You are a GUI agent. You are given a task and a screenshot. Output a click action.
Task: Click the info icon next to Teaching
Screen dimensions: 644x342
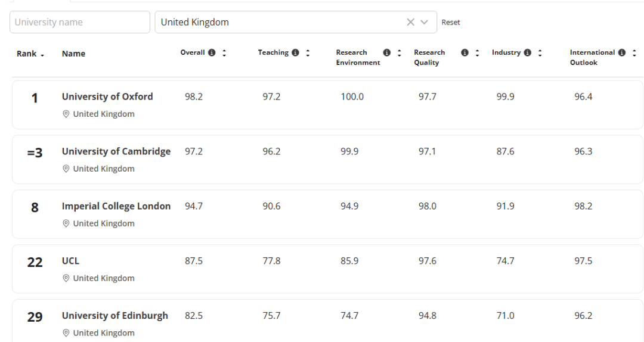click(295, 53)
